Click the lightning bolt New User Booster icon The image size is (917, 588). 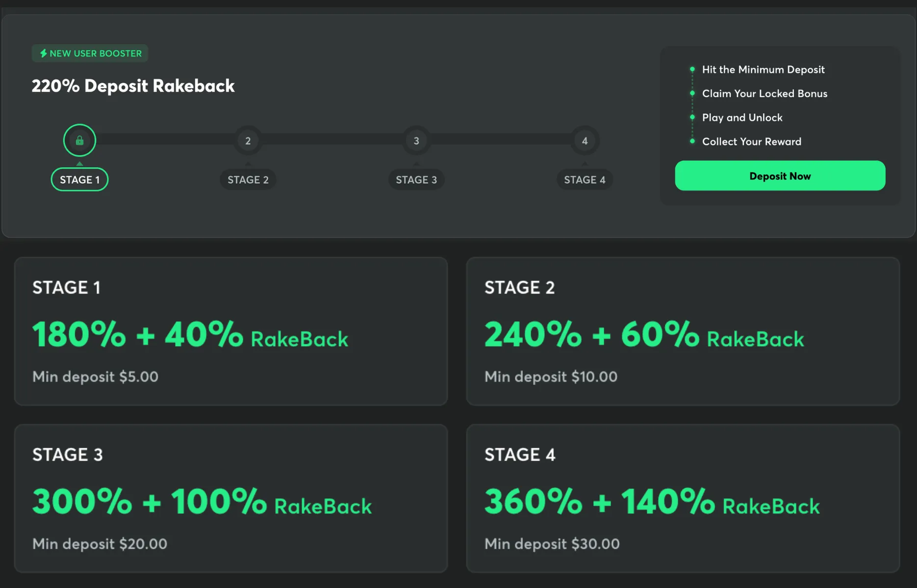[x=43, y=53]
